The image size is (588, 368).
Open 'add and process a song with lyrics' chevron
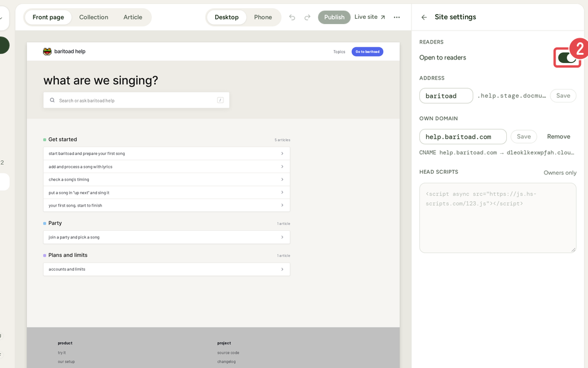point(282,167)
